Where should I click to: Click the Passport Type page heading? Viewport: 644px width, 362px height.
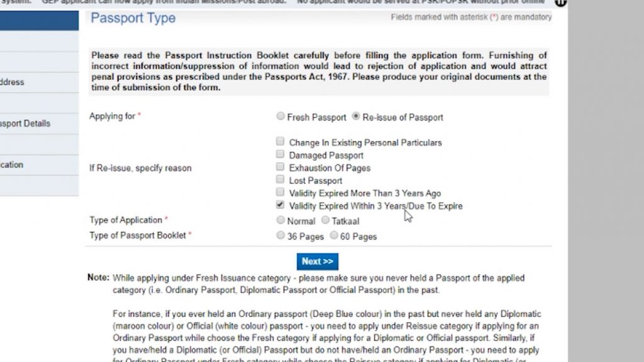[133, 18]
